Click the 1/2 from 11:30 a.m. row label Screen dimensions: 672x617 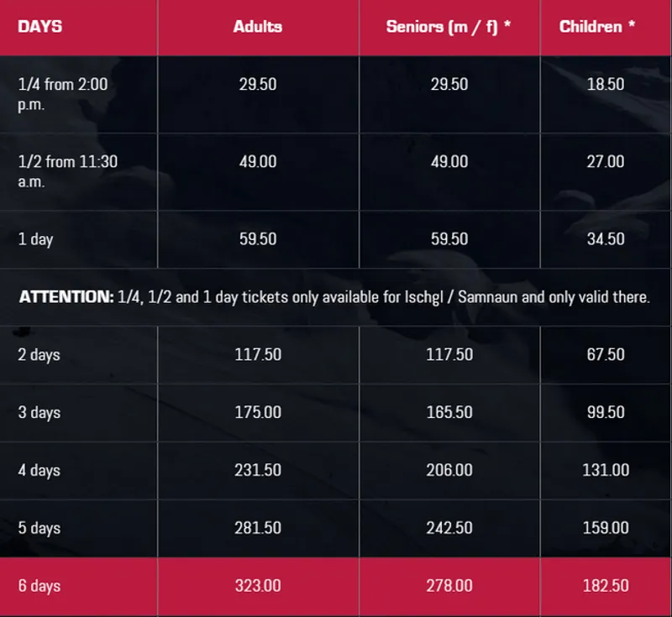[x=67, y=171]
